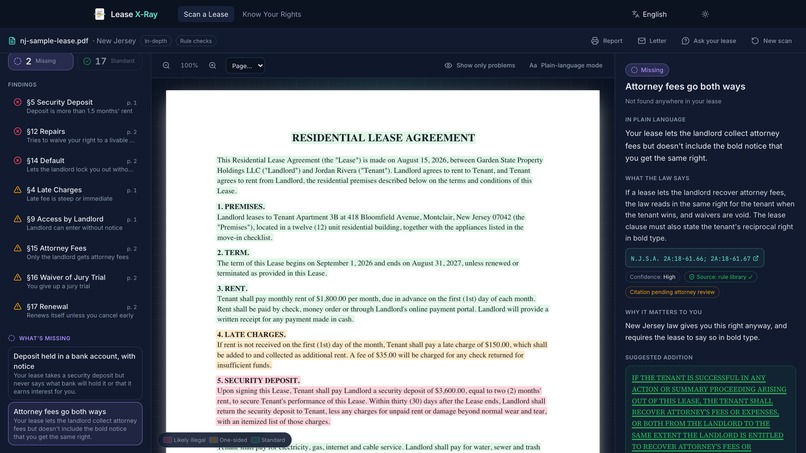Click the One-sided legend swatch
Viewport: 806px width, 453px height.
pos(213,440)
